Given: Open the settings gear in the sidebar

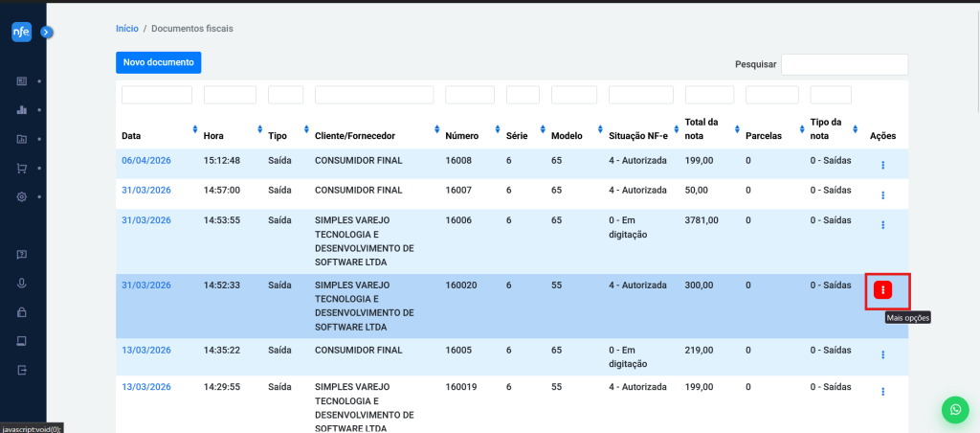Looking at the screenshot, I should 22,196.
